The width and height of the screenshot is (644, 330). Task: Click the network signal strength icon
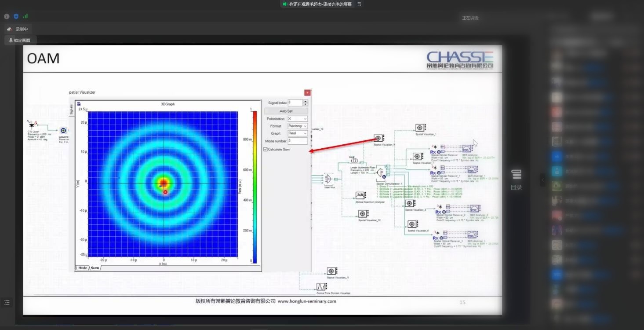pos(25,16)
